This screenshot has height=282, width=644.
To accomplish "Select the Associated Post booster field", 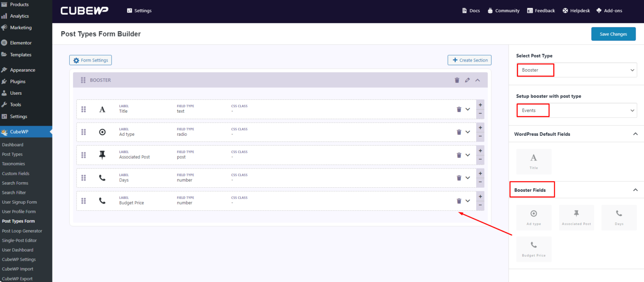I will point(576,217).
